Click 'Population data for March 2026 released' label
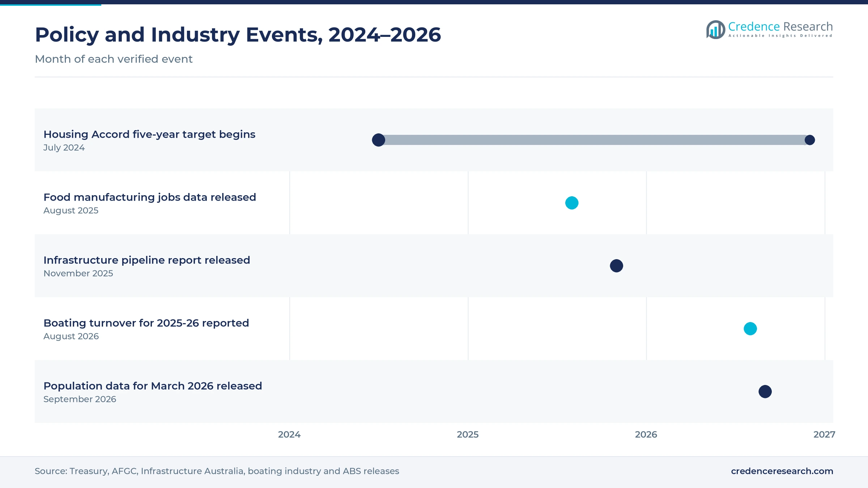868x488 pixels. click(x=153, y=386)
